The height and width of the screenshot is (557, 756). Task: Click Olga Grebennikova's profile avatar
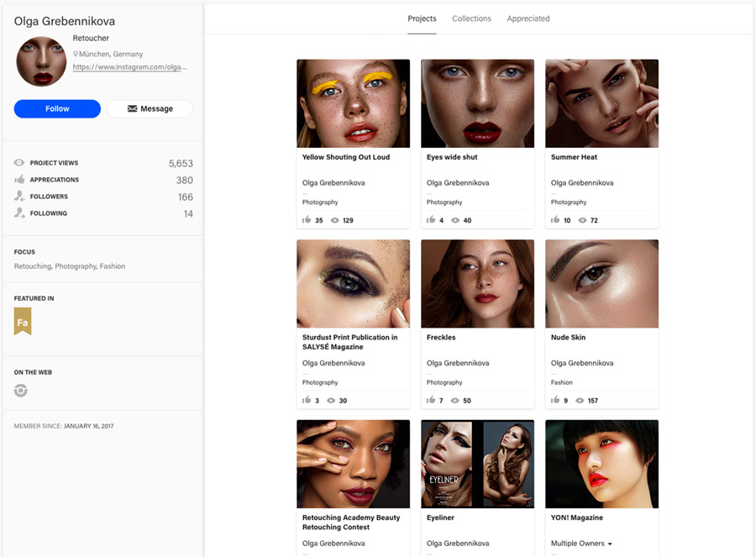(x=41, y=61)
